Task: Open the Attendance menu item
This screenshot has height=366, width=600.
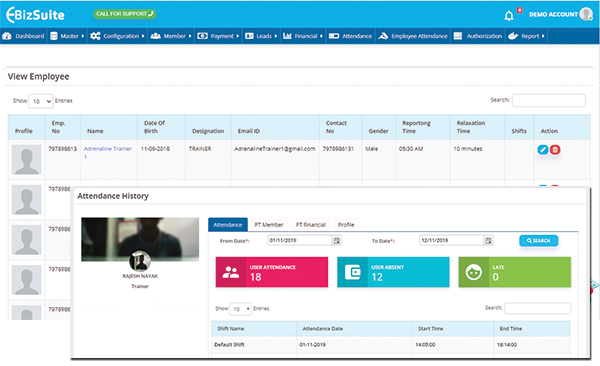Action: pyautogui.click(x=357, y=36)
